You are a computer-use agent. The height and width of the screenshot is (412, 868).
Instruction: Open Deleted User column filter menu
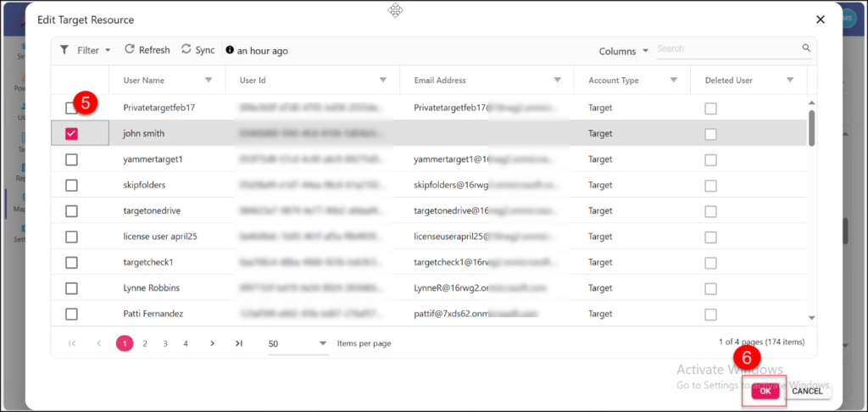coord(790,81)
